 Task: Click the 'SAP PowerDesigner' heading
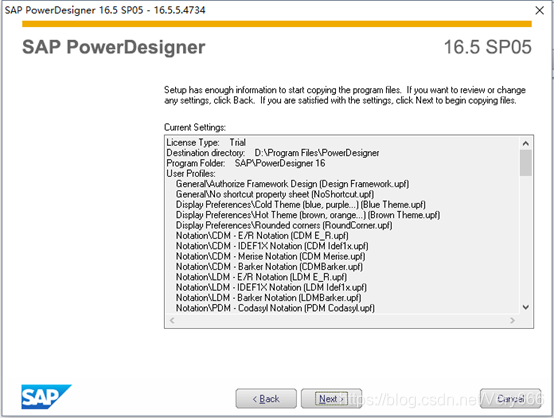[114, 47]
